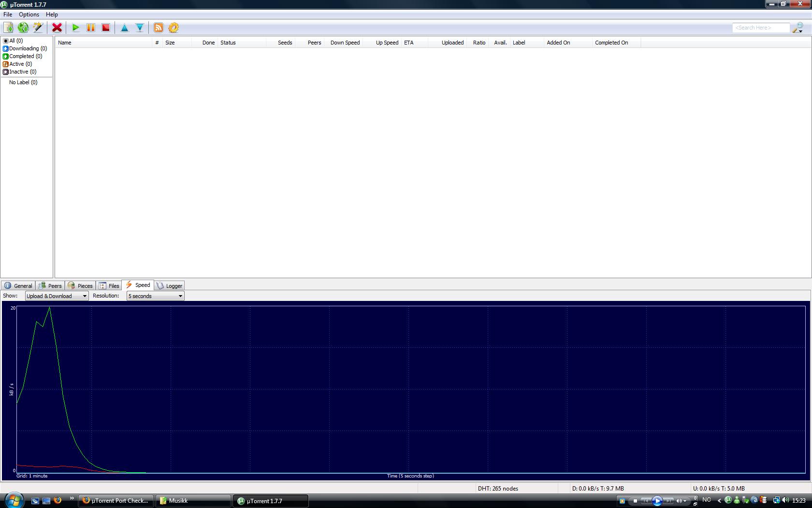The width and height of the screenshot is (812, 508).
Task: Open Create New Torrent wand icon
Action: pyautogui.click(x=38, y=28)
